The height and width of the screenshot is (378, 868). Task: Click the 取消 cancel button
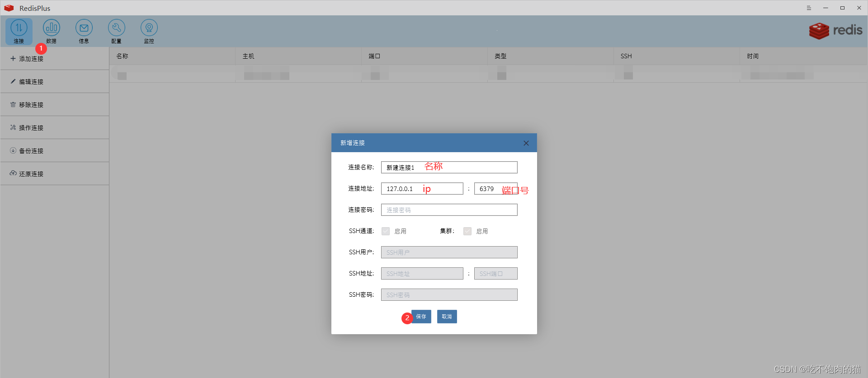[x=447, y=317]
